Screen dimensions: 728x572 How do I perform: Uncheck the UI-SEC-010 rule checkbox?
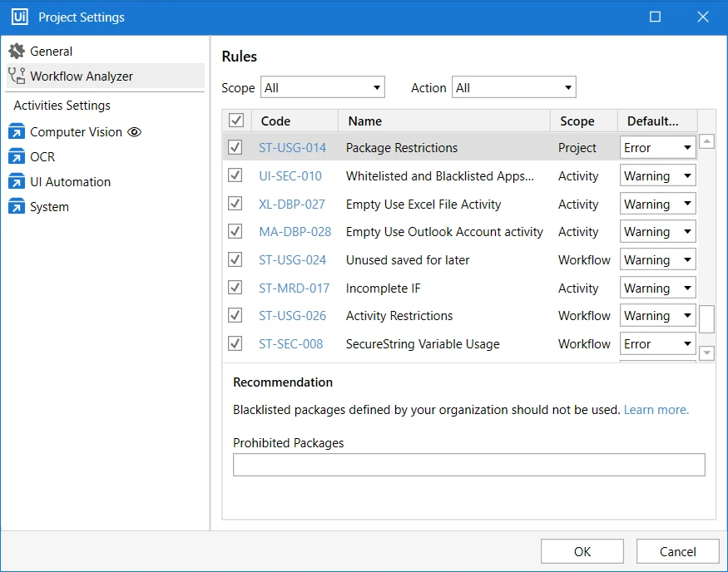(235, 175)
